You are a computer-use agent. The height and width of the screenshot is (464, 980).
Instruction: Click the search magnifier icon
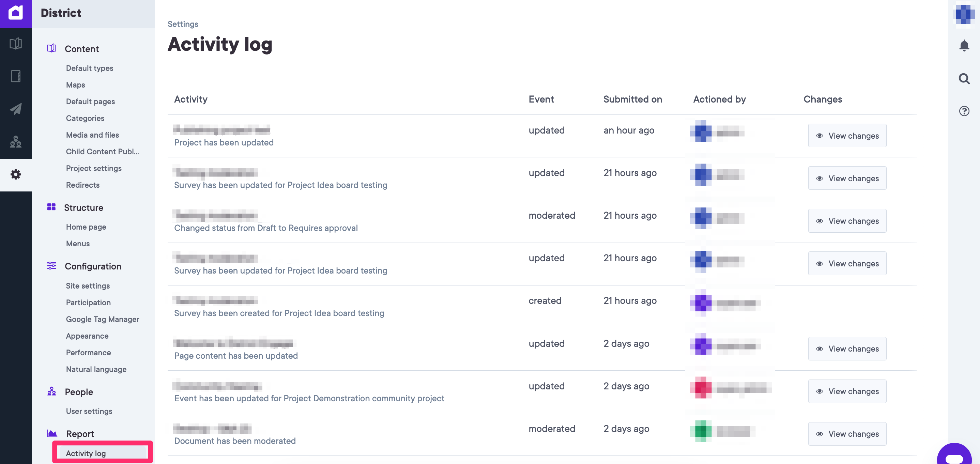tap(964, 79)
